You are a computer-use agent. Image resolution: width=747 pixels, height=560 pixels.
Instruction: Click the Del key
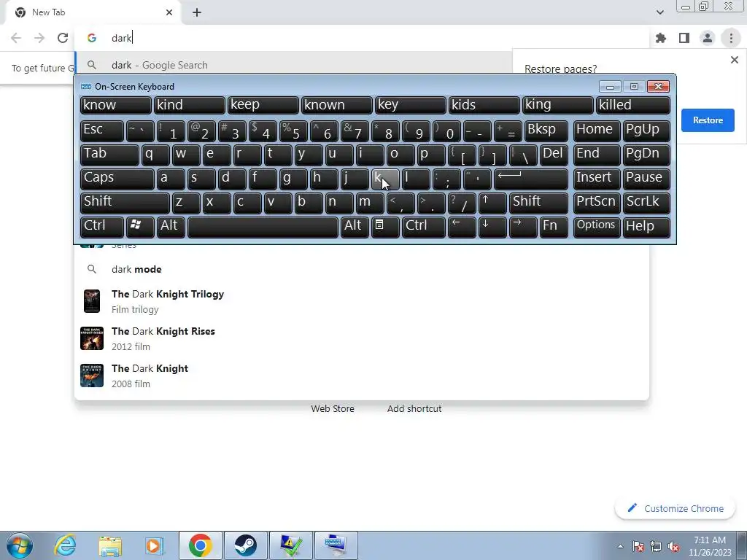(554, 155)
